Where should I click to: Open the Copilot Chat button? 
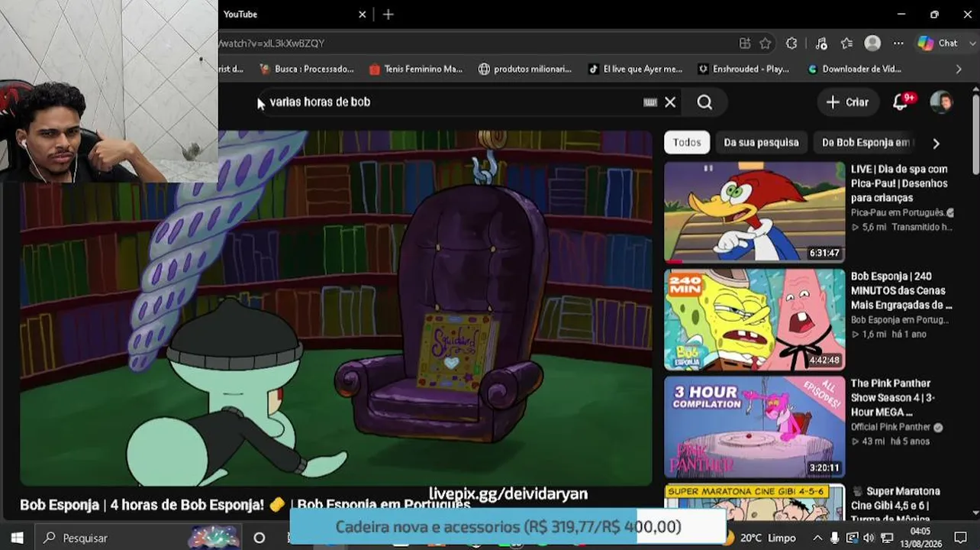[x=937, y=44]
